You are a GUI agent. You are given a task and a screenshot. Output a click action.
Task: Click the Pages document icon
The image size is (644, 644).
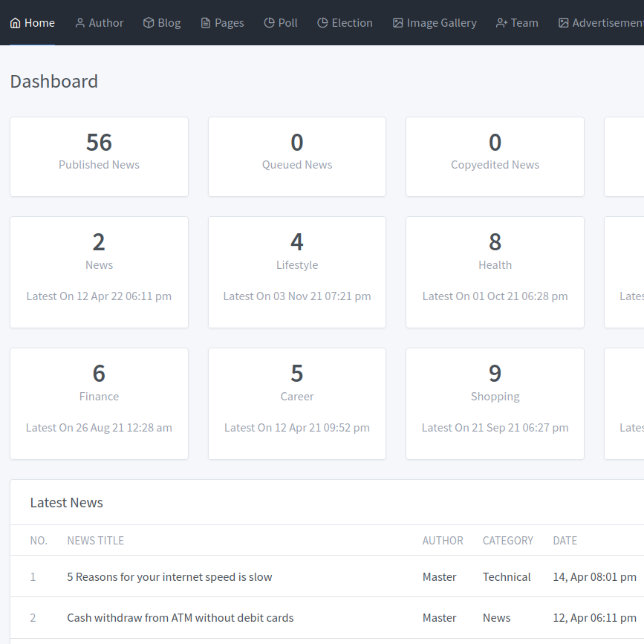coord(206,23)
